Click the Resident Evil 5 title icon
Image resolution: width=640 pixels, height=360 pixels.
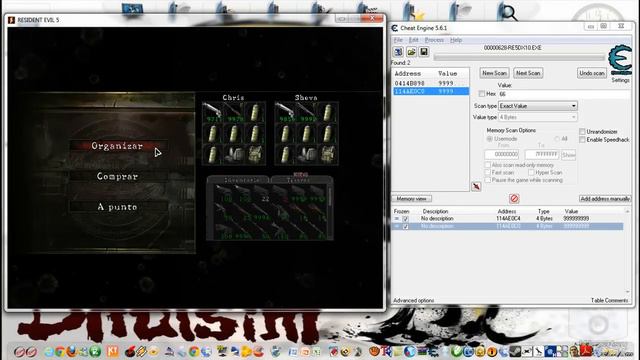[11, 20]
